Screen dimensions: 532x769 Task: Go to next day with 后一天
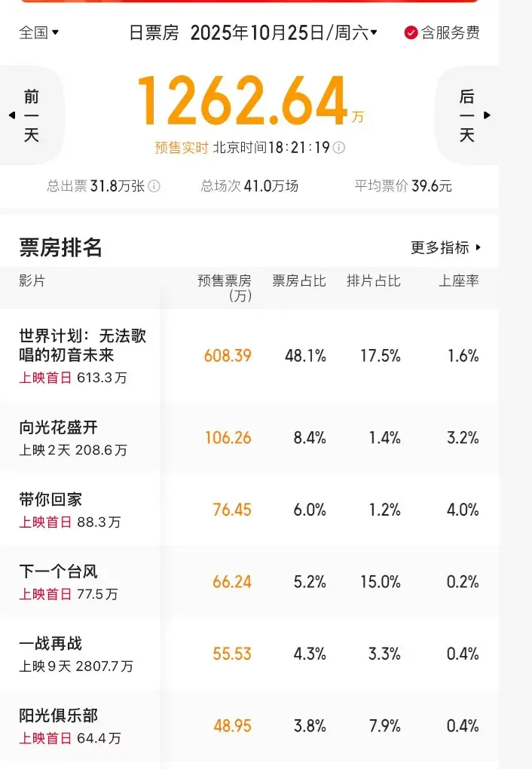467,115
